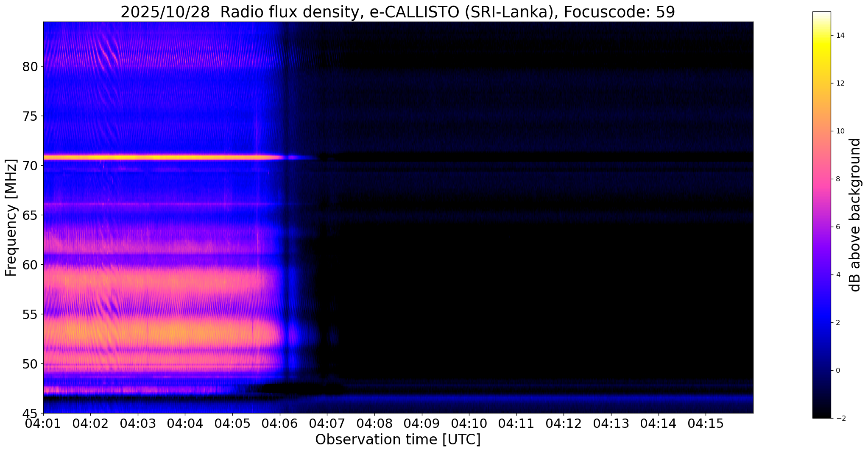Click the x-axis tick label 04:10
This screenshot has height=452, width=868.
pos(469,424)
